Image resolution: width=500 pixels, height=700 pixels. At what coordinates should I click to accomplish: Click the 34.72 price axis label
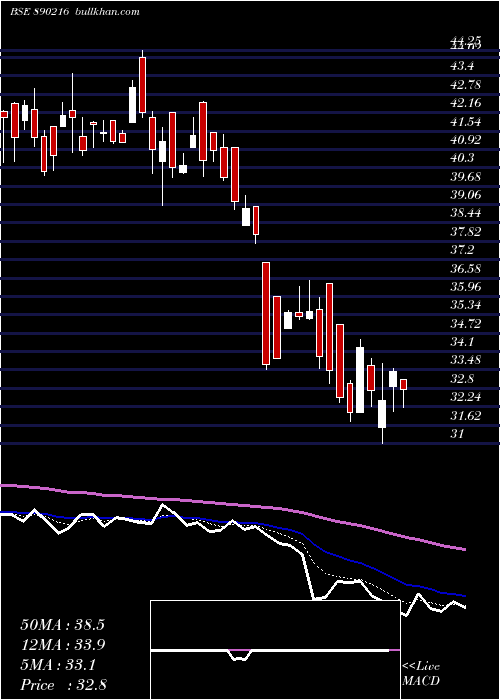[466, 323]
